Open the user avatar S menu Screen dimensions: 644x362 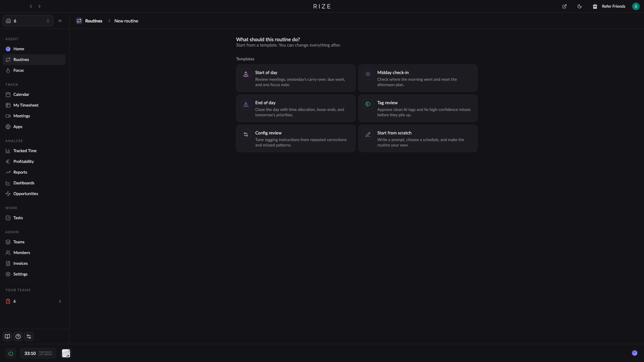click(x=636, y=6)
